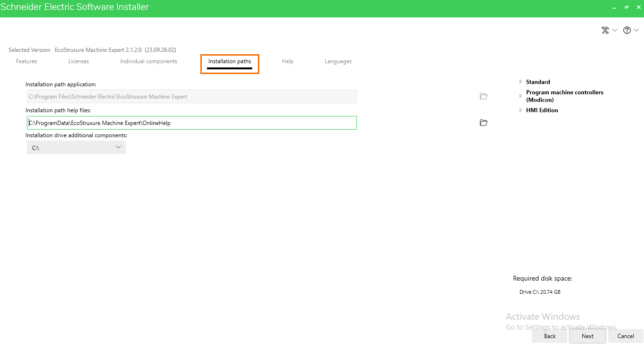Close the installer window

pos(638,8)
